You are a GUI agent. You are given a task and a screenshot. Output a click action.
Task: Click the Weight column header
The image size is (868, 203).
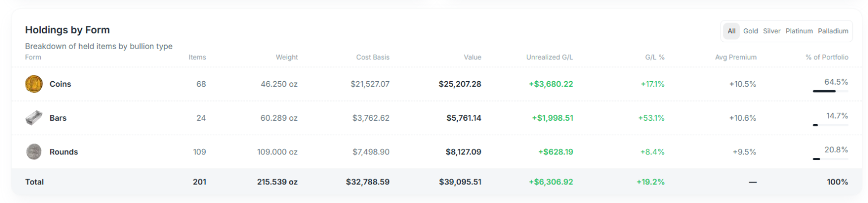click(287, 57)
